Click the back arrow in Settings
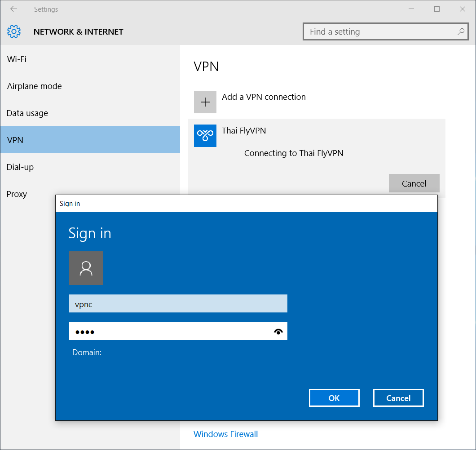 click(x=13, y=9)
